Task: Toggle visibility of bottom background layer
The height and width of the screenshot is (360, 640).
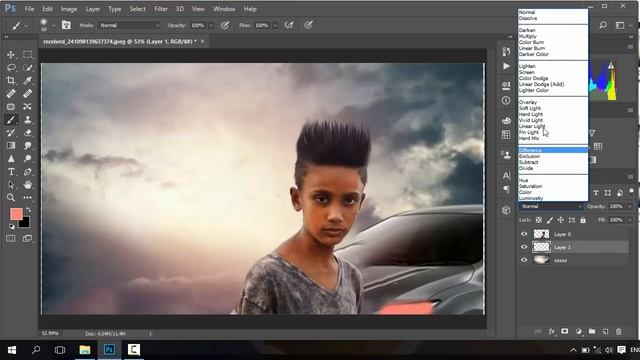Action: [x=524, y=260]
